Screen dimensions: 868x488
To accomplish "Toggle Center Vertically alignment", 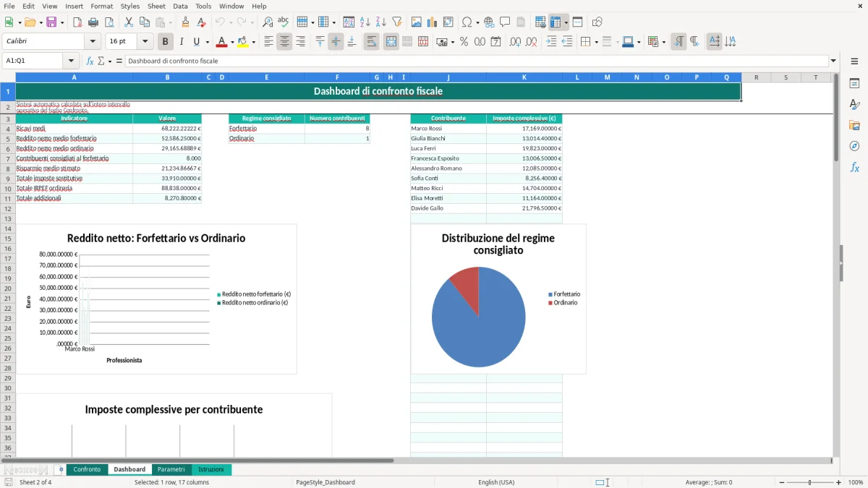I will tap(336, 42).
